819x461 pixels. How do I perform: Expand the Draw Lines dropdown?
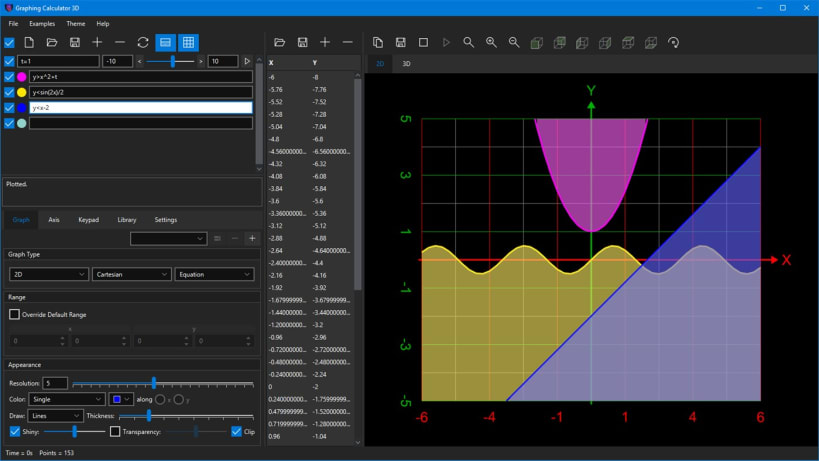pos(55,416)
